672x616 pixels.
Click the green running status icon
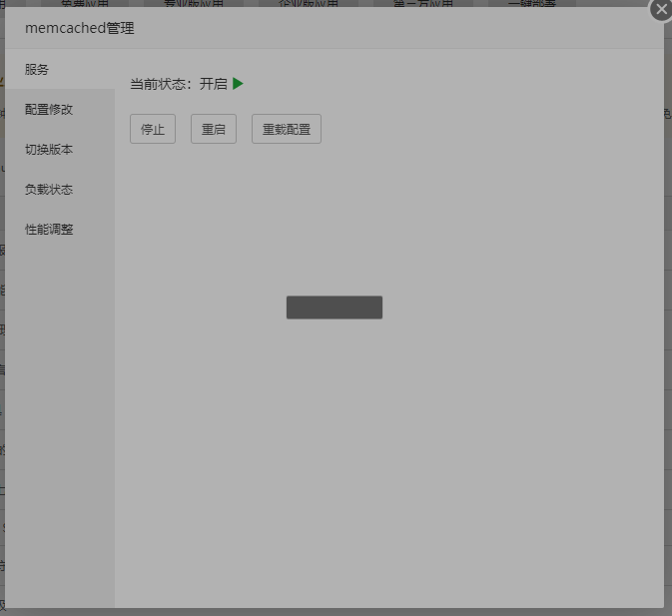pyautogui.click(x=238, y=84)
